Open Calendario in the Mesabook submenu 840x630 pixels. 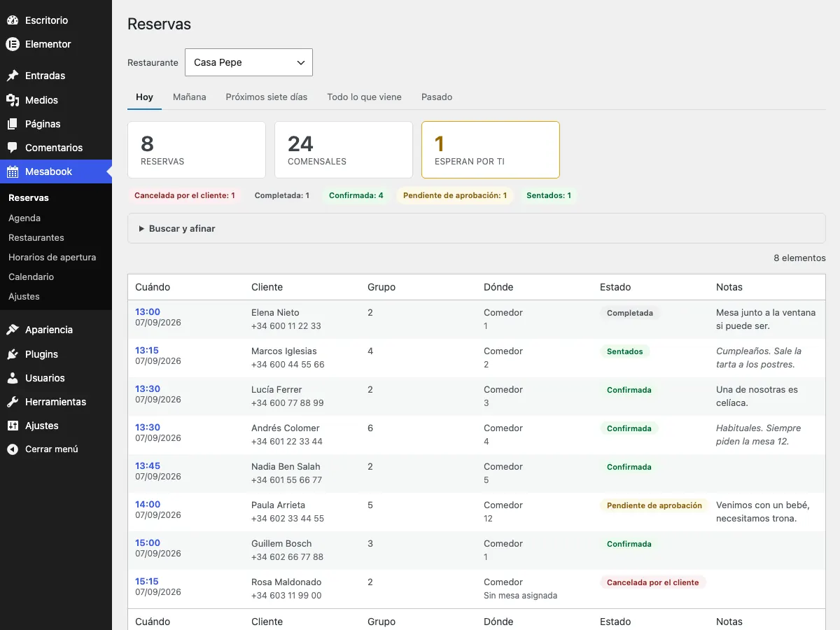pos(31,276)
